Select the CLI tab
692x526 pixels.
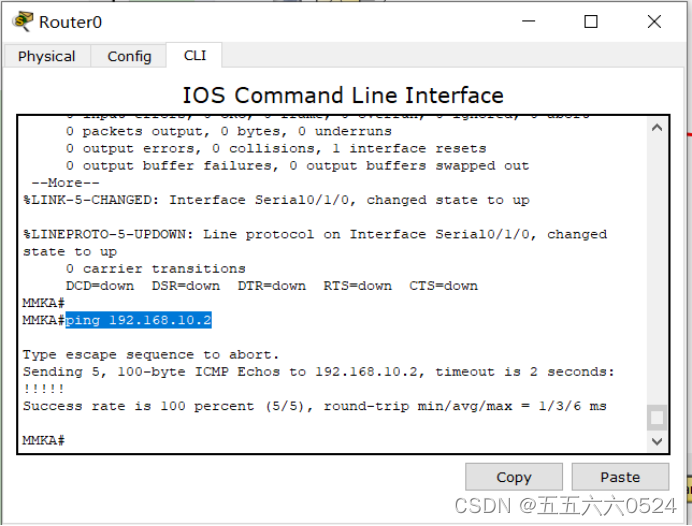(194, 55)
